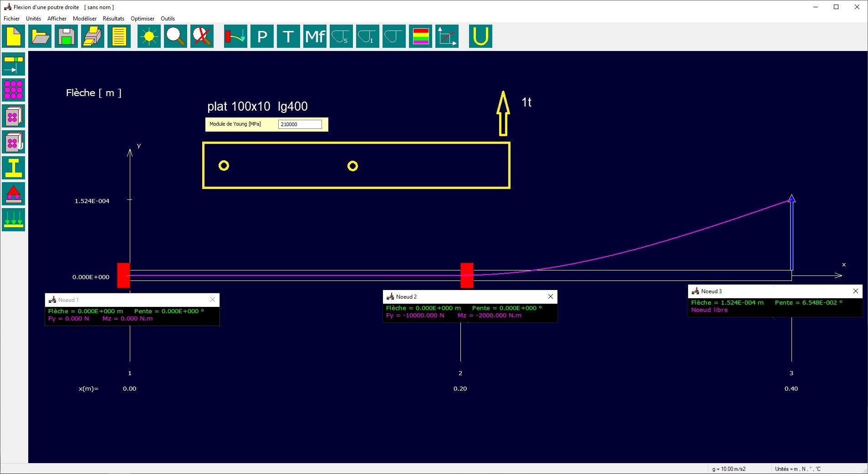Viewport: 868px width, 474px height.
Task: Click the x-coordinate value 0.40
Action: 791,388
